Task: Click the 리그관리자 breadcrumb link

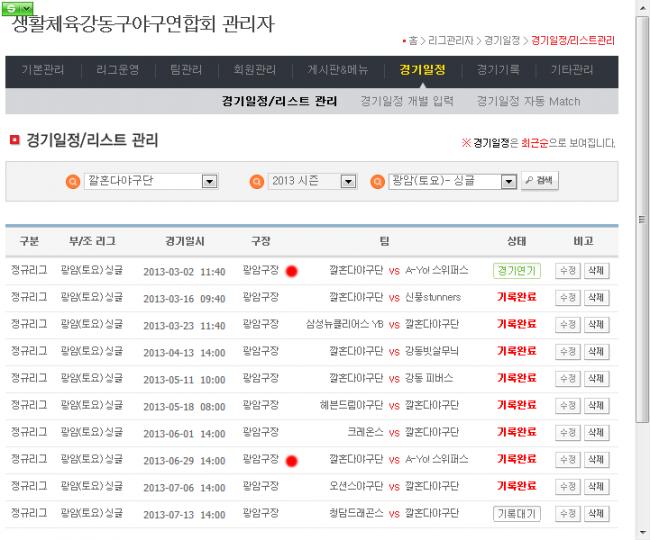Action: [x=451, y=41]
